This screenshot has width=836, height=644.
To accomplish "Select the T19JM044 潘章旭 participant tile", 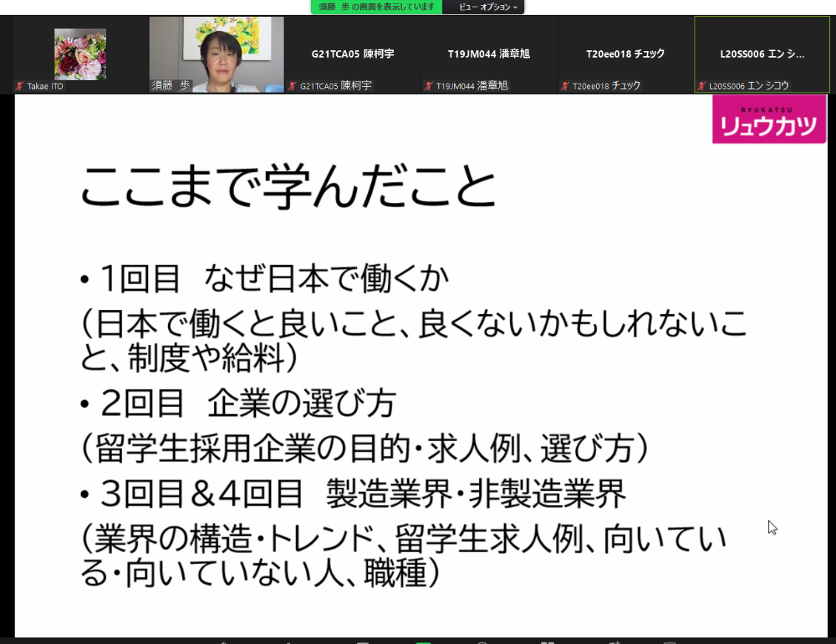I will point(489,54).
